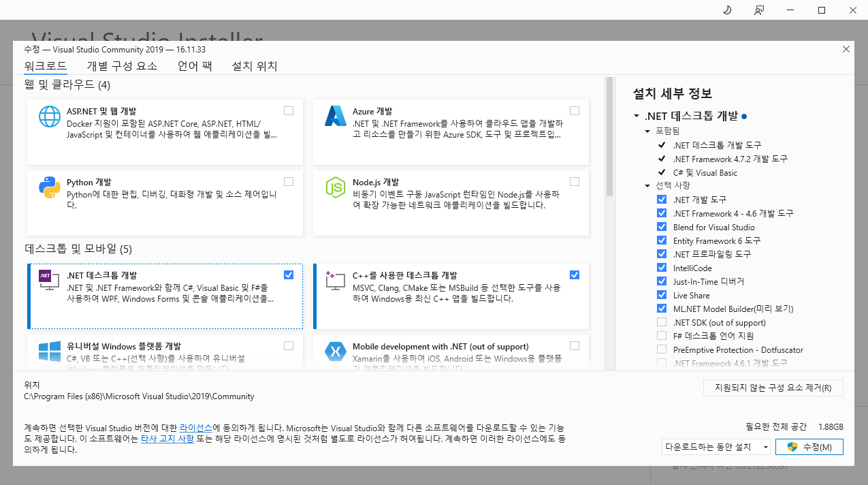
Task: Uncheck .NET Framework 4 - 4.6 개발 도구
Action: (662, 213)
